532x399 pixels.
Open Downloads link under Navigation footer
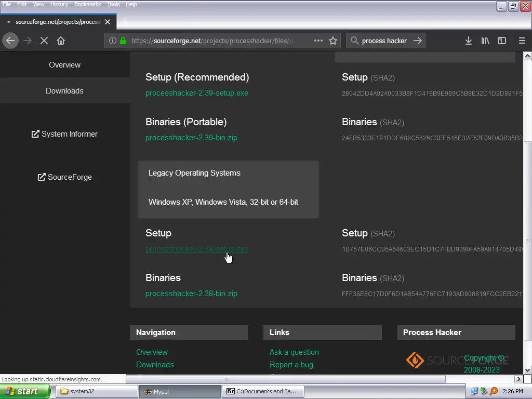pyautogui.click(x=155, y=365)
